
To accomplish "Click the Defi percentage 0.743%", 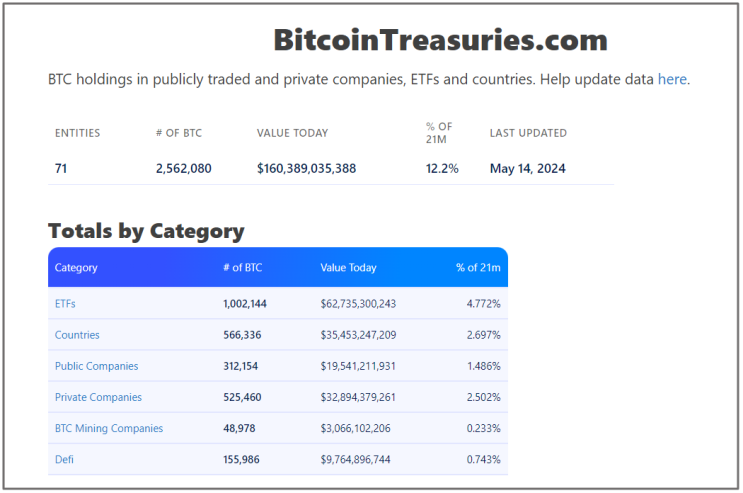I will 483,459.
